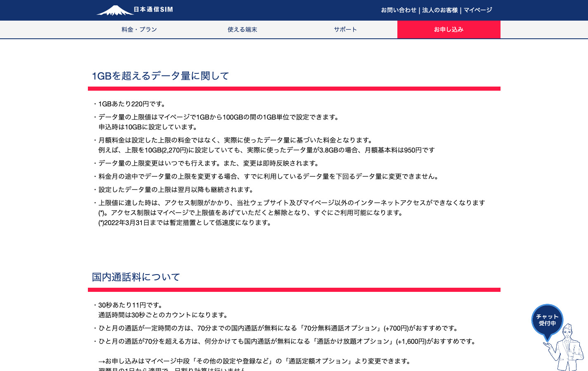Click the 70分無料通話オプション text
The height and width of the screenshot is (371, 588).
(341, 328)
